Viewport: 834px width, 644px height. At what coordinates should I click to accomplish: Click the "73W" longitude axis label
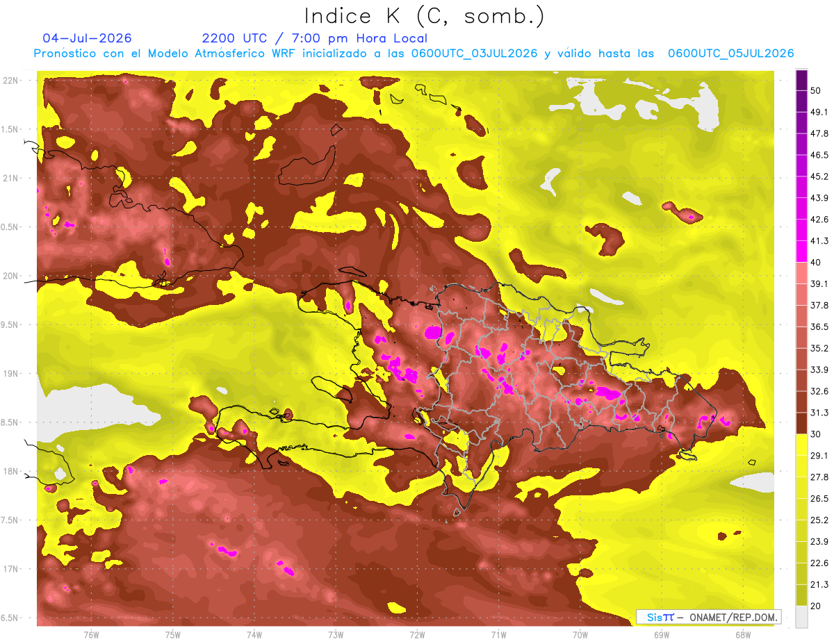click(x=336, y=635)
